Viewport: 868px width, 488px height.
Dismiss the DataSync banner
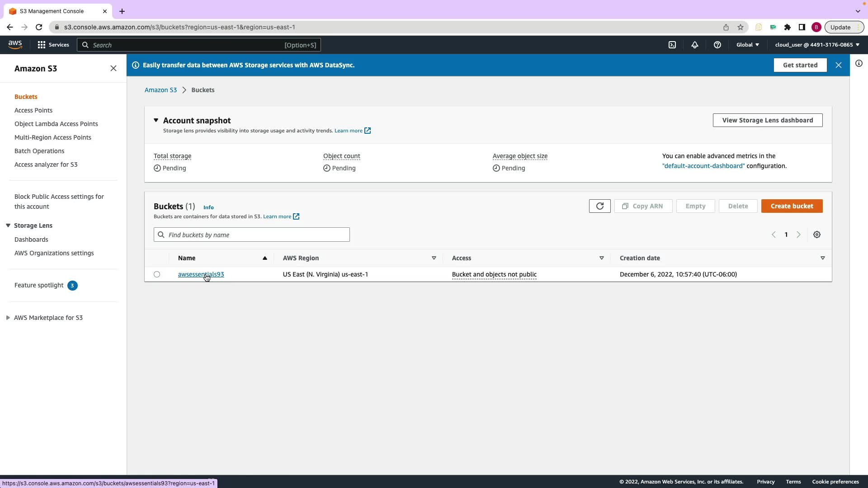(839, 65)
